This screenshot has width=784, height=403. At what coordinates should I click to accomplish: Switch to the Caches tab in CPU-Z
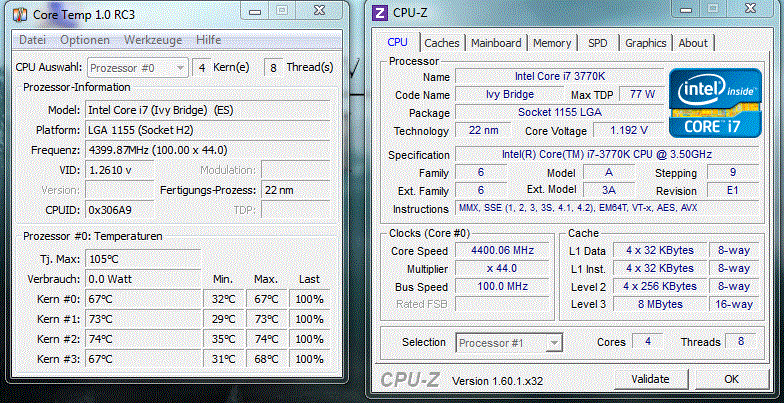point(442,43)
